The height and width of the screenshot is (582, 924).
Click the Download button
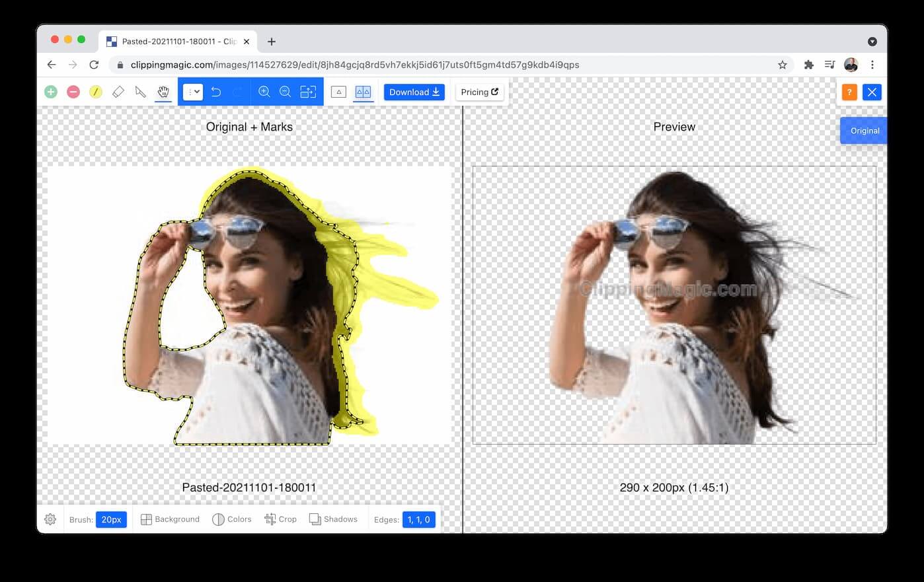(414, 92)
